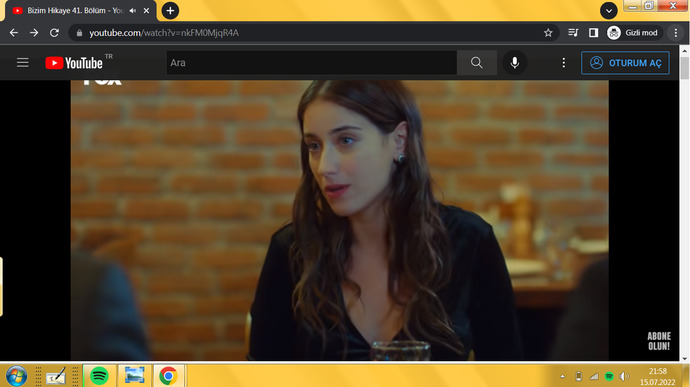Toggle the browser side panel
This screenshot has width=690, height=387.
tap(593, 33)
